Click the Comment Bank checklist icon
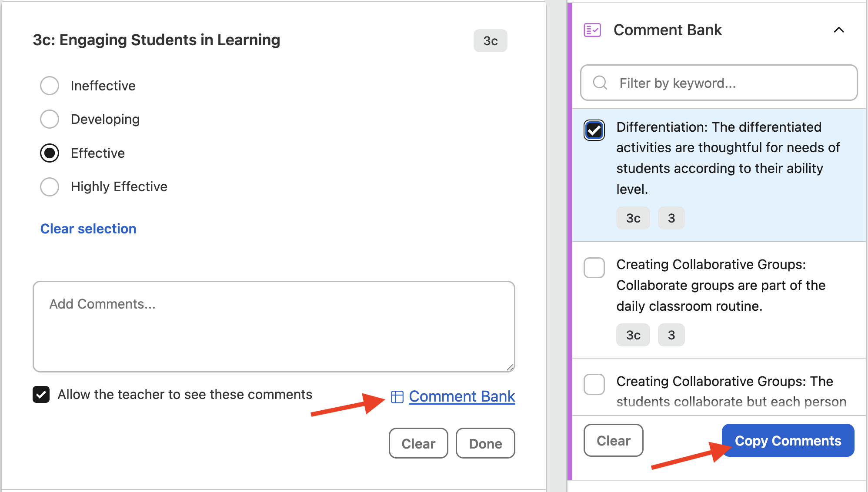The height and width of the screenshot is (492, 868). coord(592,30)
